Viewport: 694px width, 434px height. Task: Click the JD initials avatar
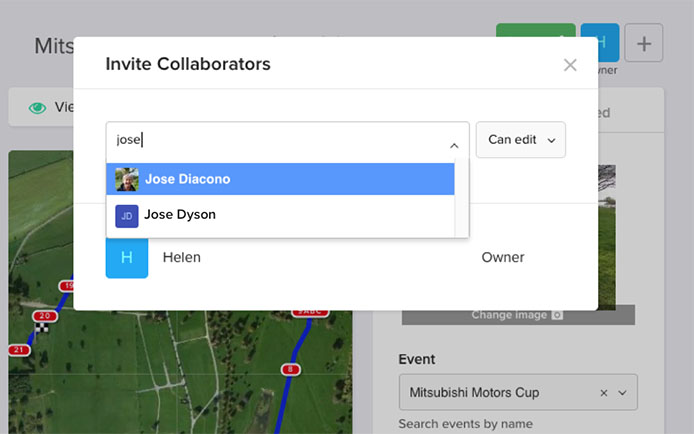[127, 215]
